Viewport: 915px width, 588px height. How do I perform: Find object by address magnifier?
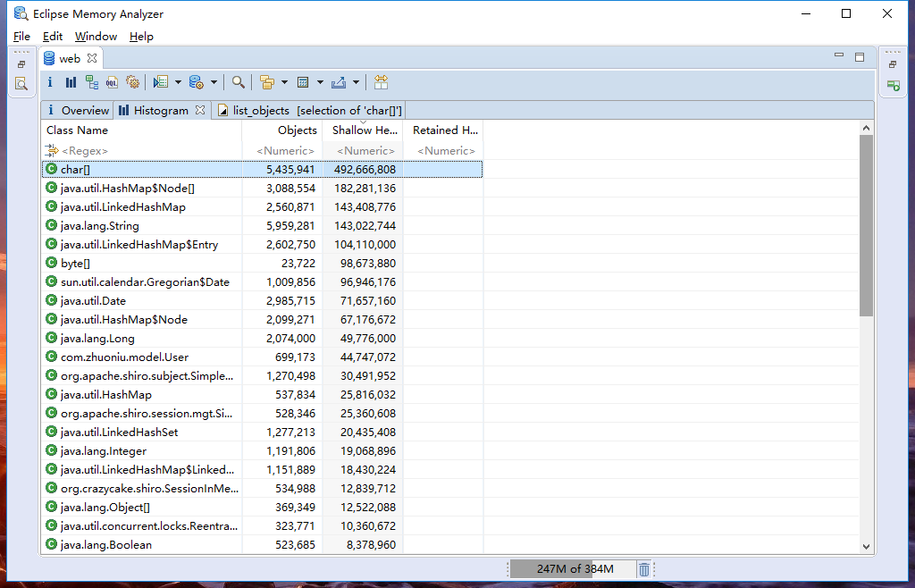(x=238, y=82)
